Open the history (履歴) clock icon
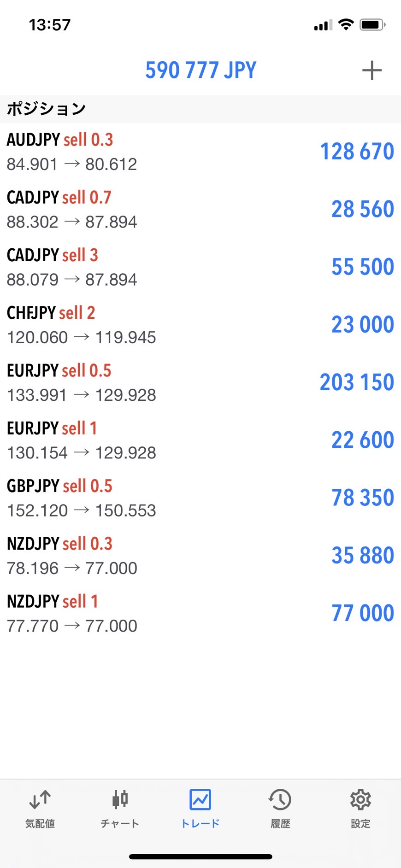 click(x=280, y=800)
